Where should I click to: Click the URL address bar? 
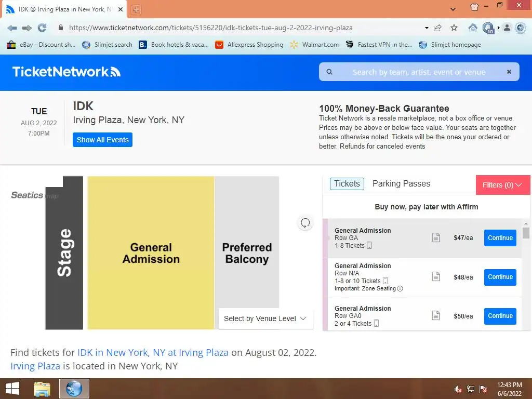pos(210,28)
